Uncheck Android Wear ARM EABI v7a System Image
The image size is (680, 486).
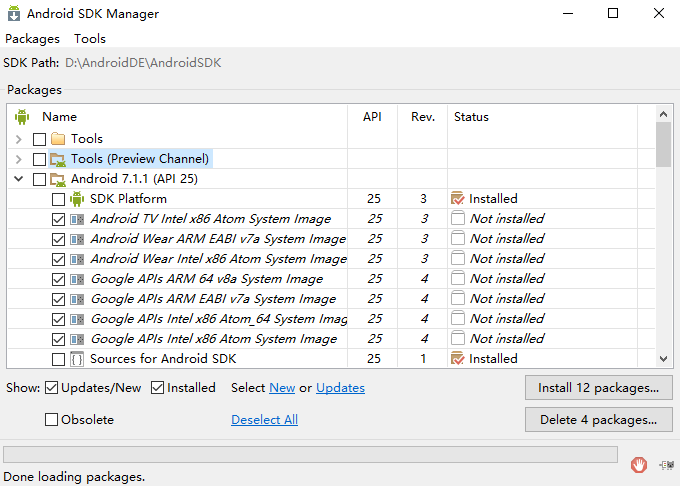[x=58, y=239]
